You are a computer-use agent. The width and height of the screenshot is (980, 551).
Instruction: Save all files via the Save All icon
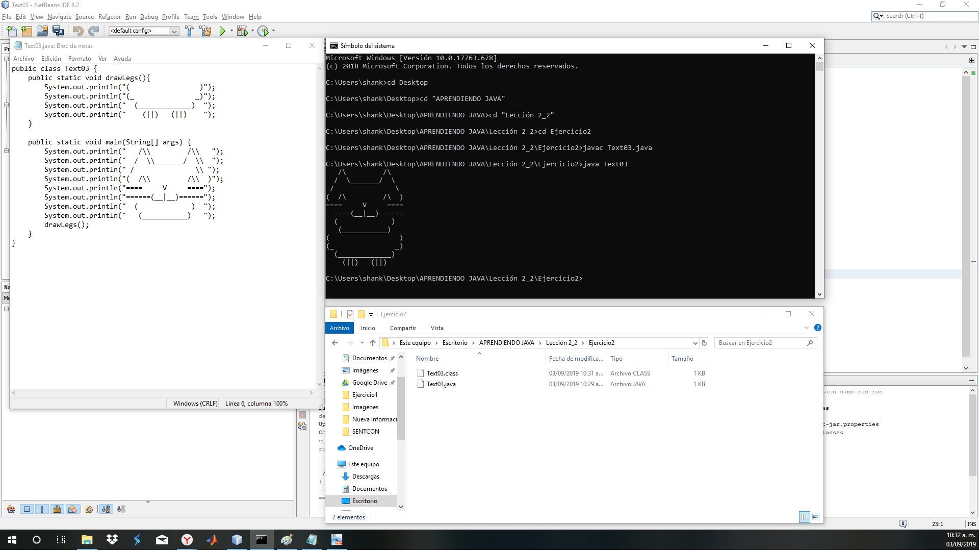(x=58, y=31)
